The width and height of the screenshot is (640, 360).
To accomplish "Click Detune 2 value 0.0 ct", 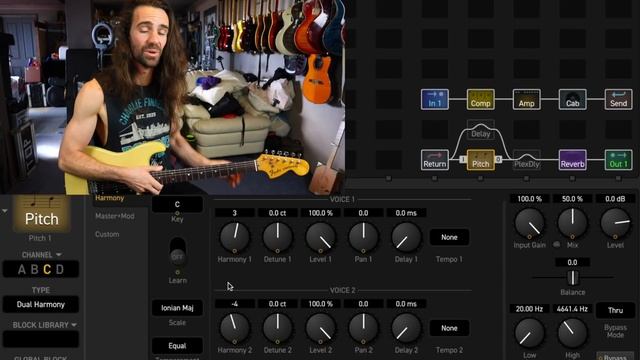I will [x=278, y=304].
